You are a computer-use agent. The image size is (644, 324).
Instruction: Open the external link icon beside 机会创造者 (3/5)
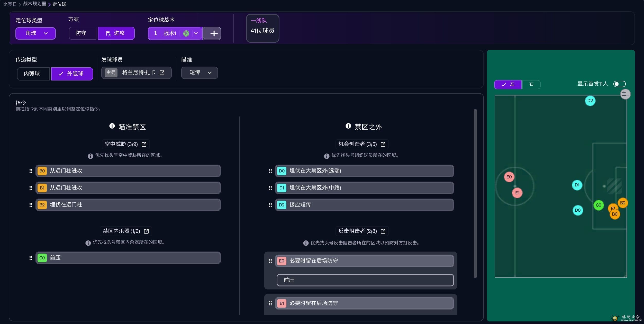[x=383, y=144]
